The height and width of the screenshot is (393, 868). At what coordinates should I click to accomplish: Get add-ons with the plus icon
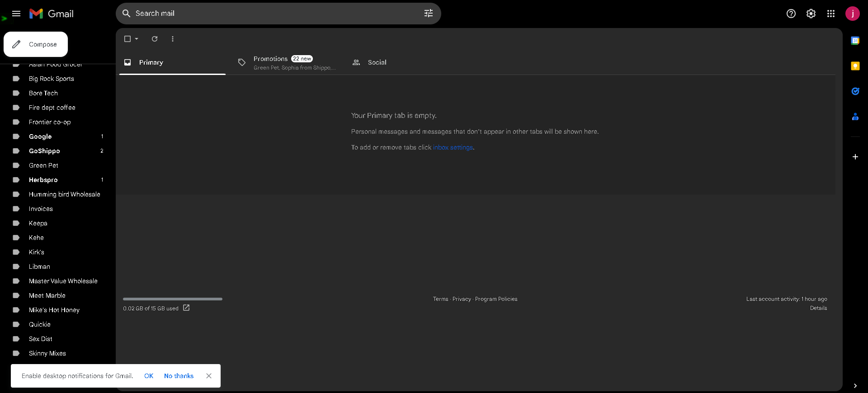[x=855, y=157]
